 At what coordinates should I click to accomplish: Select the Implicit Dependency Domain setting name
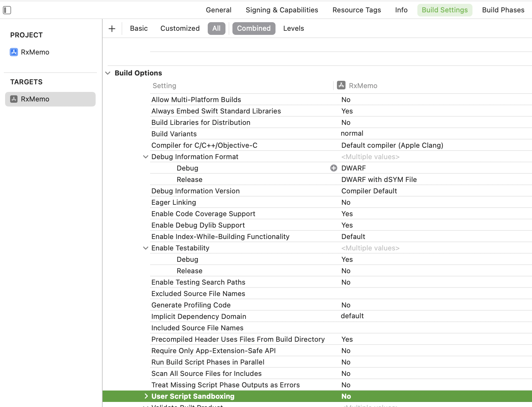pyautogui.click(x=199, y=316)
